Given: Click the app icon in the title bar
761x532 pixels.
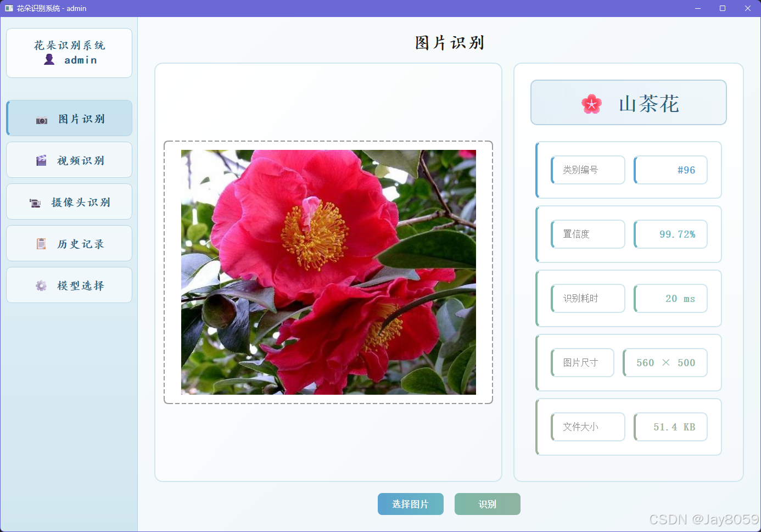Looking at the screenshot, I should [x=9, y=8].
